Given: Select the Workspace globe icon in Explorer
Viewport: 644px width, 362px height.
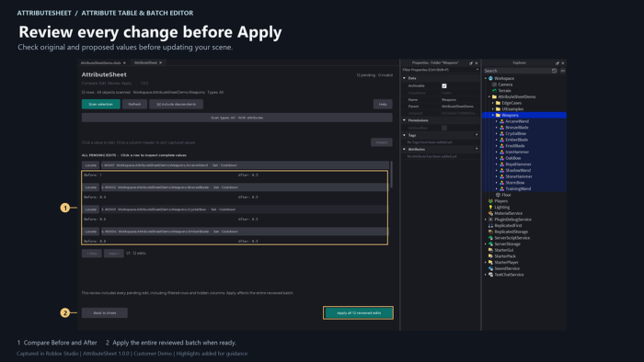Looking at the screenshot, I should 490,78.
